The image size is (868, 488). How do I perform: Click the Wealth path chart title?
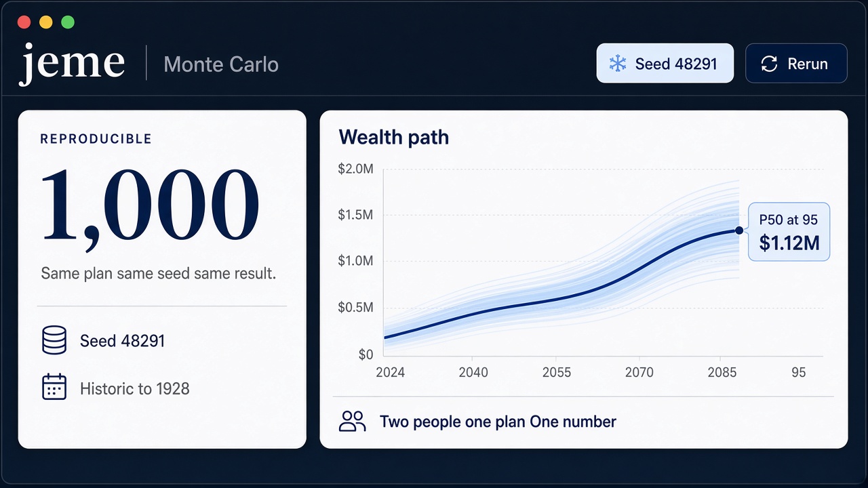pos(393,138)
